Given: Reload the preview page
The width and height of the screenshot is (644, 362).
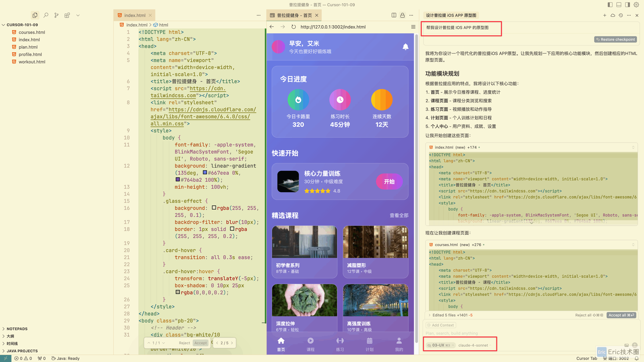Looking at the screenshot, I should (x=294, y=27).
